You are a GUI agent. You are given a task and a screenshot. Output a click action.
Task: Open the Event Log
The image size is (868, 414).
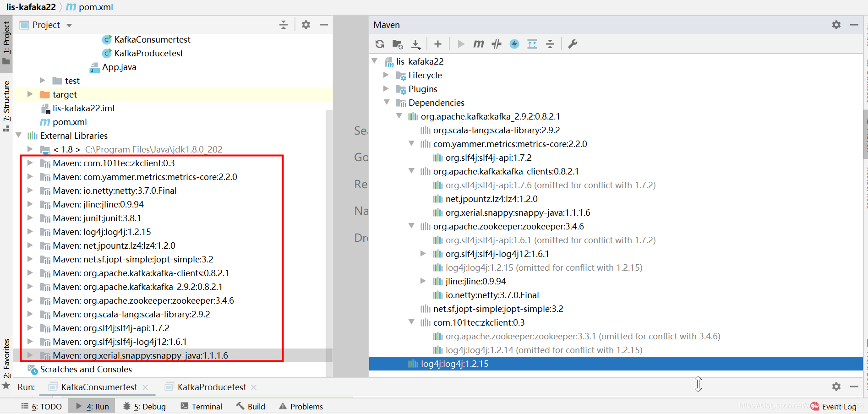pyautogui.click(x=834, y=406)
